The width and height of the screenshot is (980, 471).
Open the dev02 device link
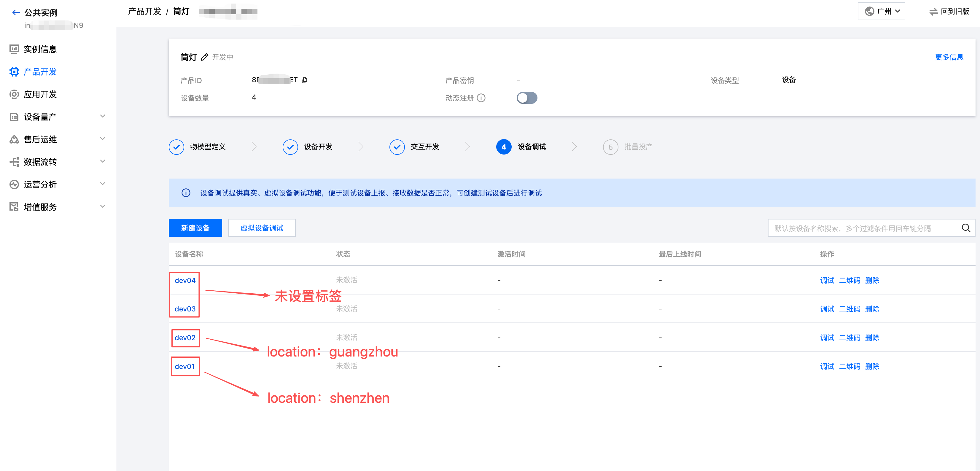pyautogui.click(x=185, y=338)
